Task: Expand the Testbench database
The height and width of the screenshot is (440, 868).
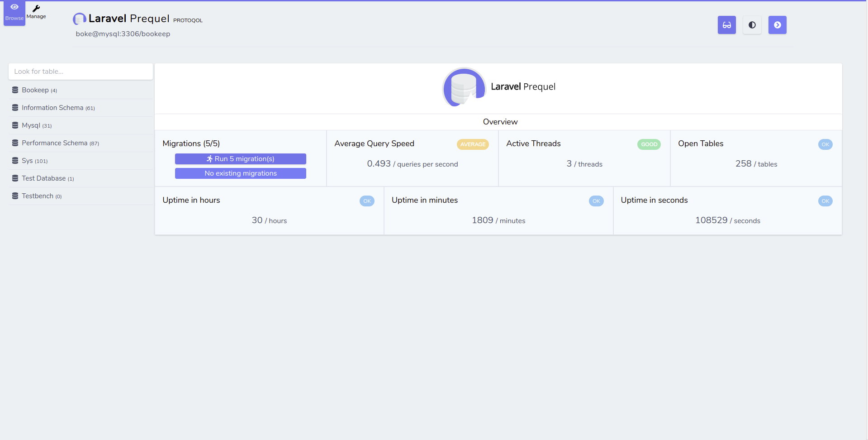Action: pos(81,196)
